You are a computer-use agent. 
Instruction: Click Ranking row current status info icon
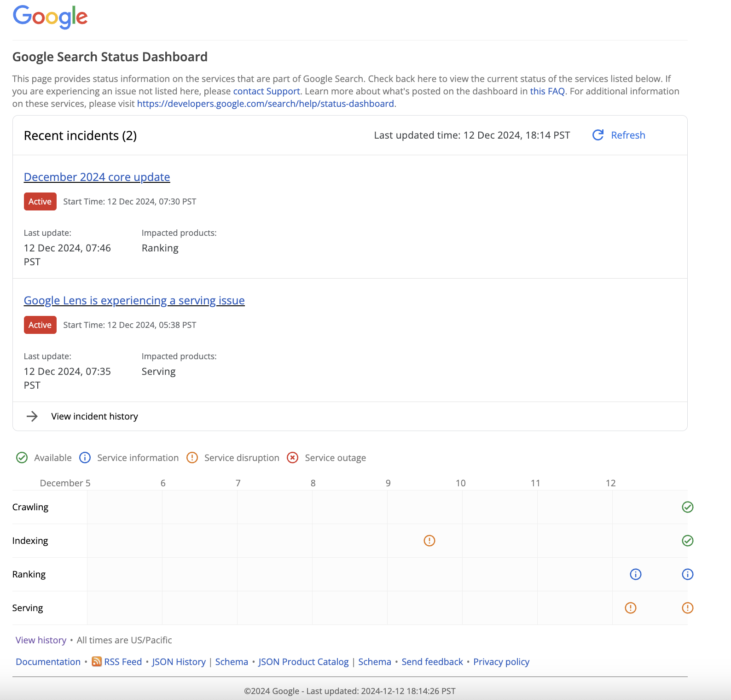pos(688,574)
